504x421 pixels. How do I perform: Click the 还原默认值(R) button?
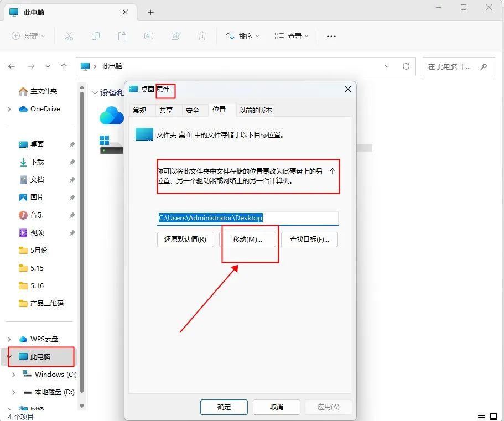click(185, 240)
